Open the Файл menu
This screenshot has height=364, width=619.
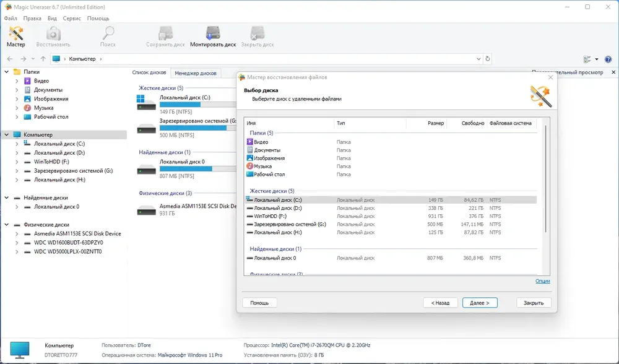pos(11,19)
